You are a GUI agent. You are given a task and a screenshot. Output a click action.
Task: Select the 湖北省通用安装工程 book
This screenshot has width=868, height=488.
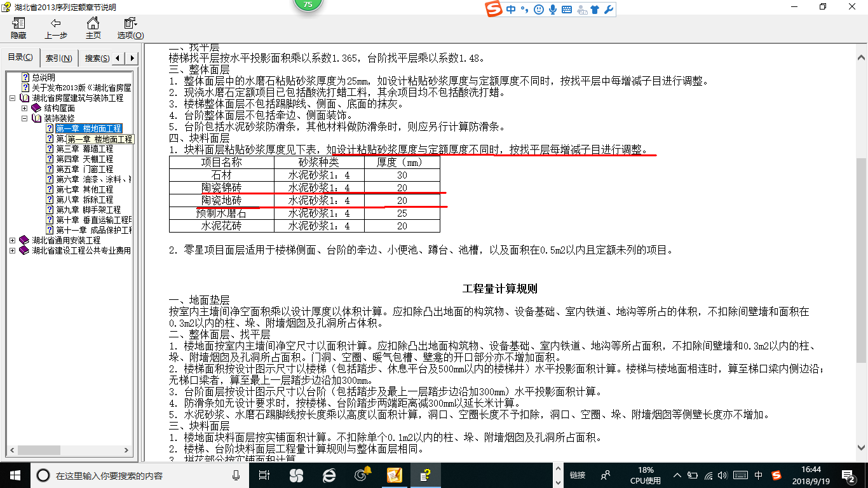[x=66, y=240]
